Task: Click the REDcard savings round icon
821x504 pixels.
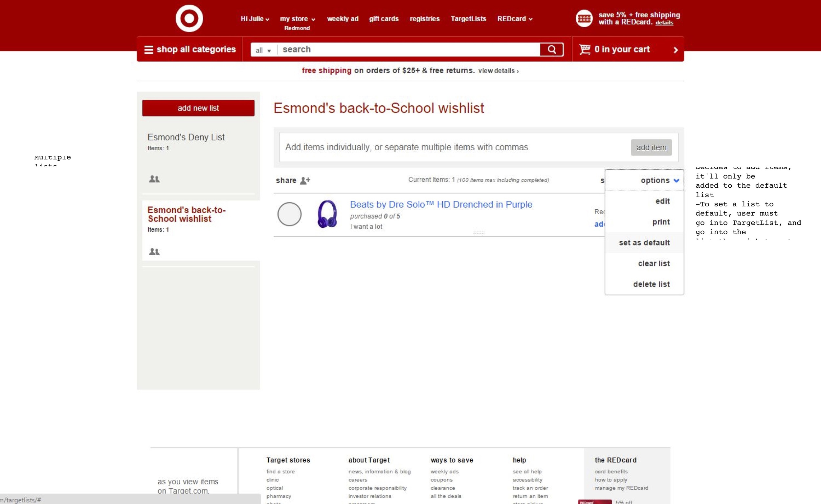Action: [x=584, y=18]
